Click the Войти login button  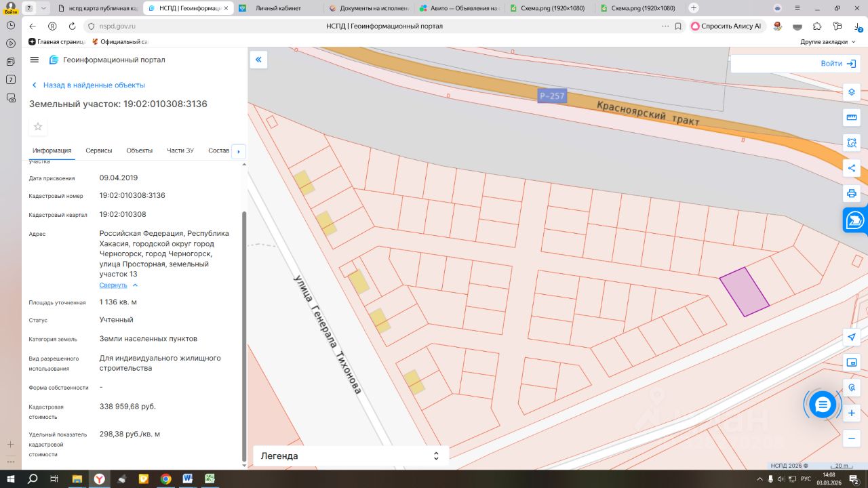point(838,64)
